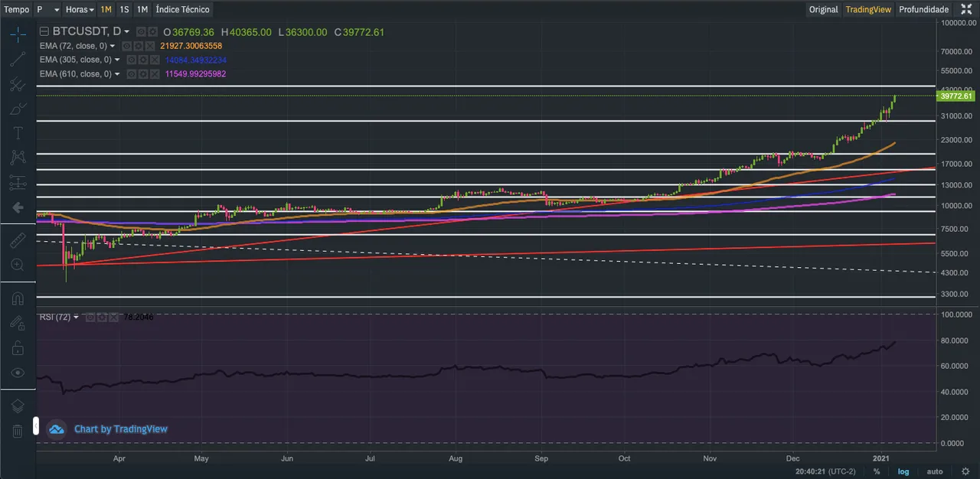Viewport: 980px width, 479px height.
Task: Collapse the left drawing toolbar handle
Action: (35, 425)
